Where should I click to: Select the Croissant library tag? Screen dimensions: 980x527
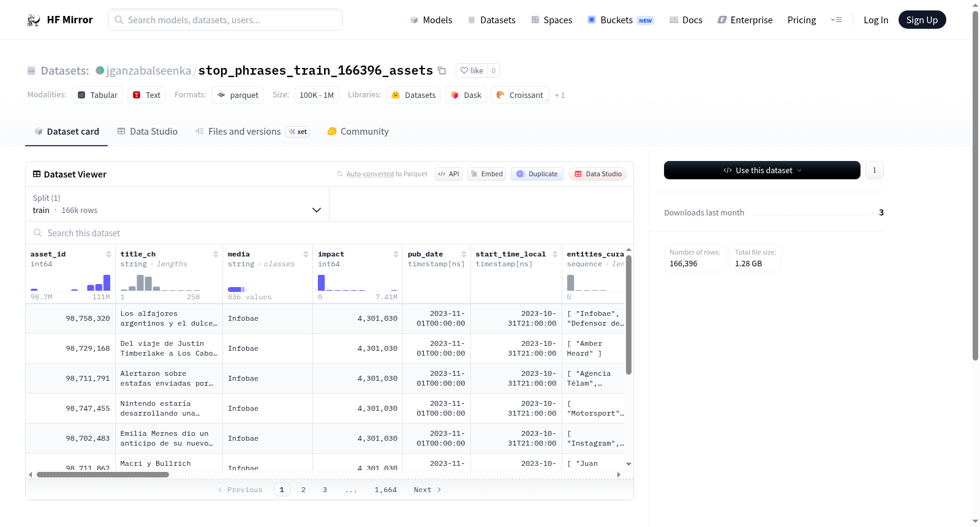(x=520, y=95)
